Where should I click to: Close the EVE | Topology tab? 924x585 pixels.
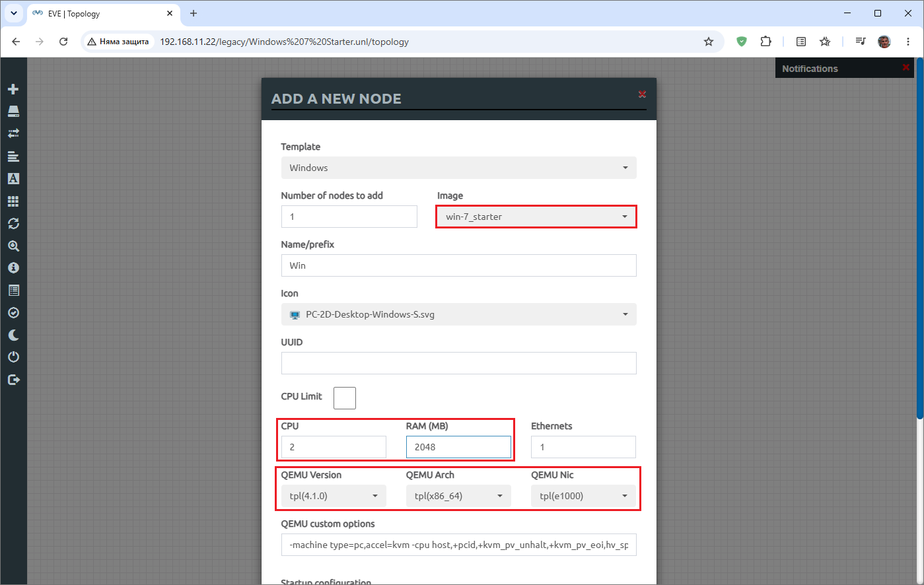(170, 13)
